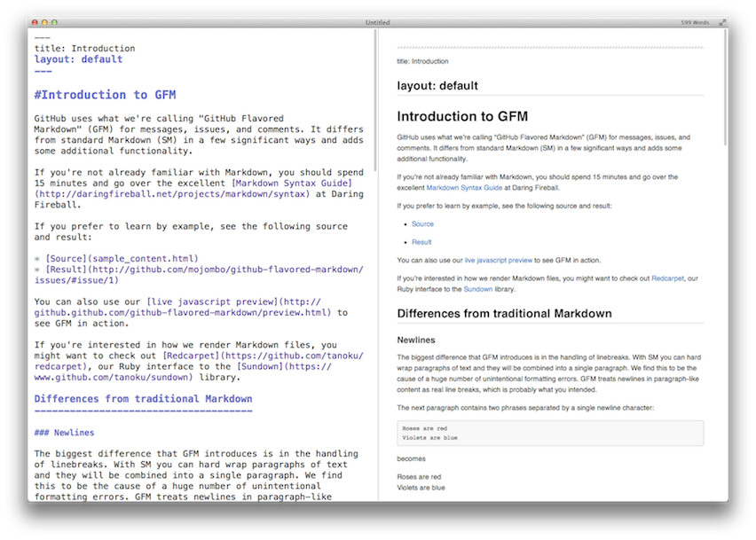Click 'title: Introduction' line in editor
This screenshot has width=756, height=540.
[84, 48]
